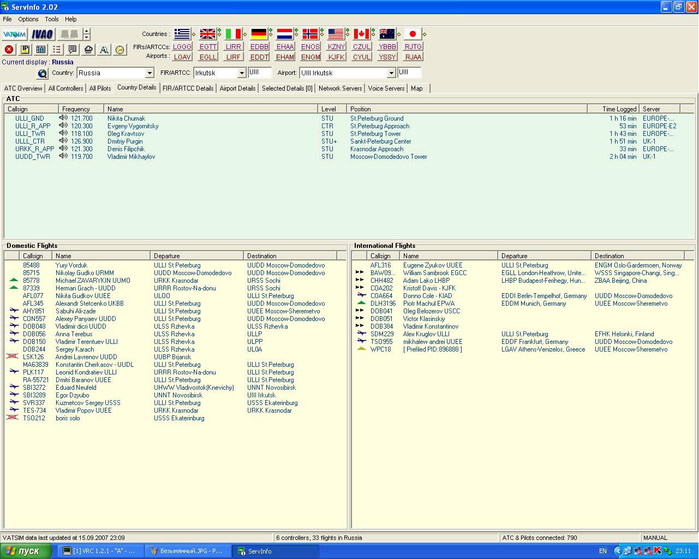Click the yellow clock timer toolbar icon
This screenshot has height=559, width=699.
click(120, 49)
